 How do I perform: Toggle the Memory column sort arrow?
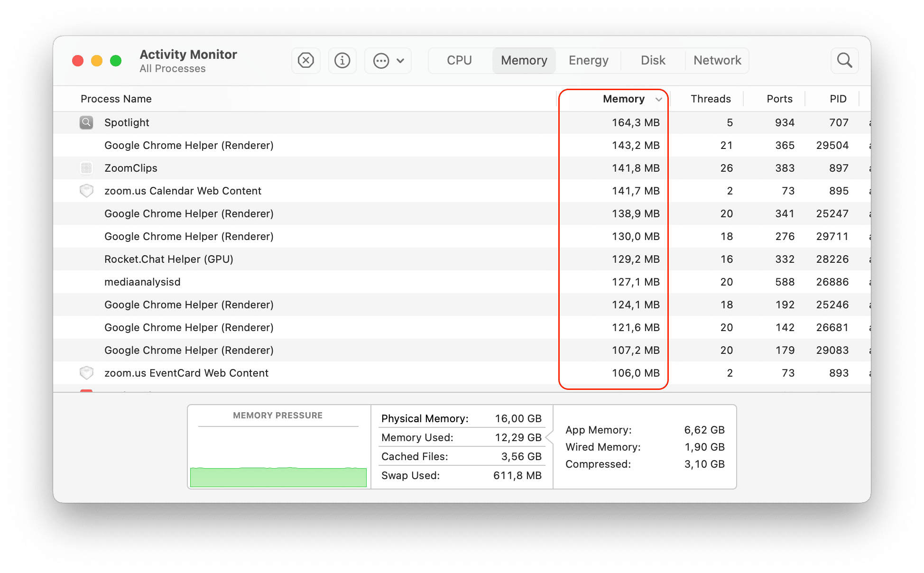659,99
